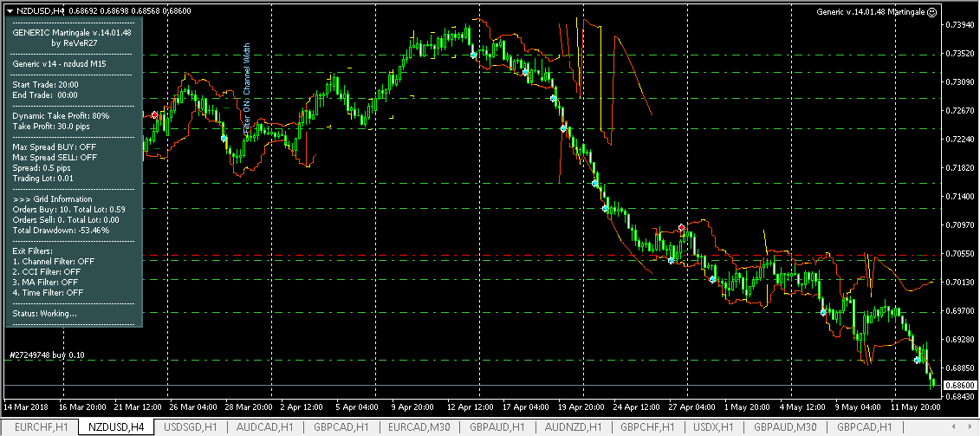Open the USDSGD,H1 chart tab

190,427
